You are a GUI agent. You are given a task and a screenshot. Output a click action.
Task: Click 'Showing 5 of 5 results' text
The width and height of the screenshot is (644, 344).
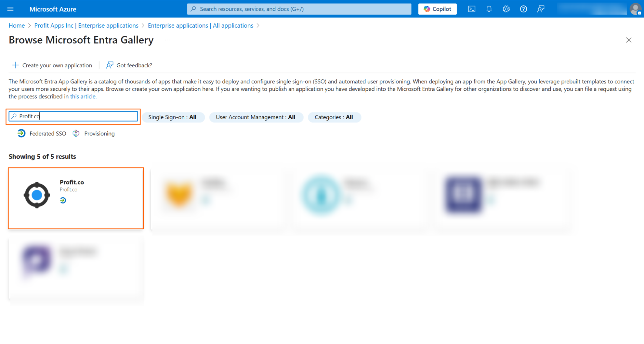tap(42, 157)
